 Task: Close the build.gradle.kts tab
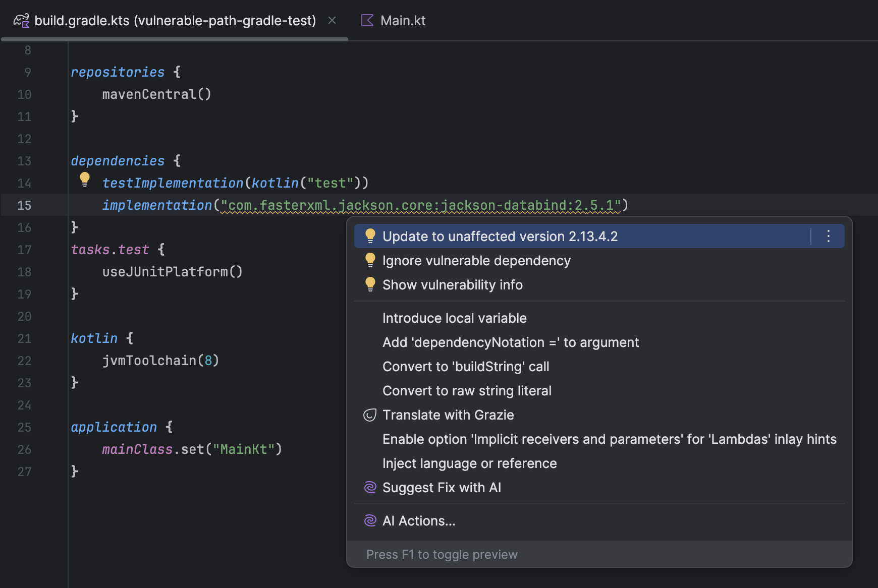coord(332,20)
